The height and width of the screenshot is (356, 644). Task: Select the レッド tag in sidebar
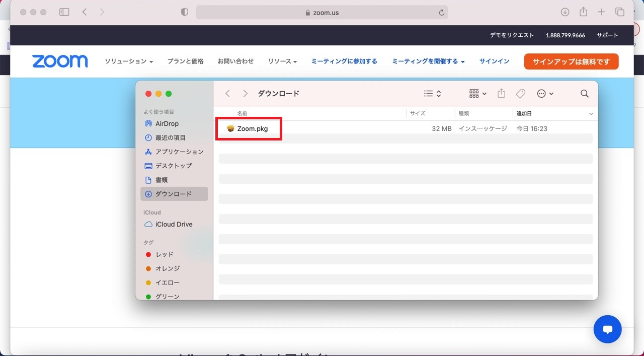tap(164, 255)
